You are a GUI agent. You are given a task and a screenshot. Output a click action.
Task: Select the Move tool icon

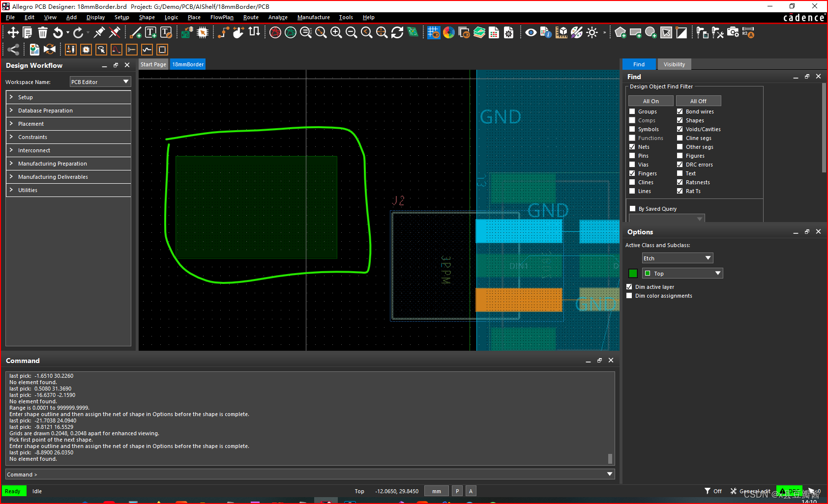[x=13, y=32]
